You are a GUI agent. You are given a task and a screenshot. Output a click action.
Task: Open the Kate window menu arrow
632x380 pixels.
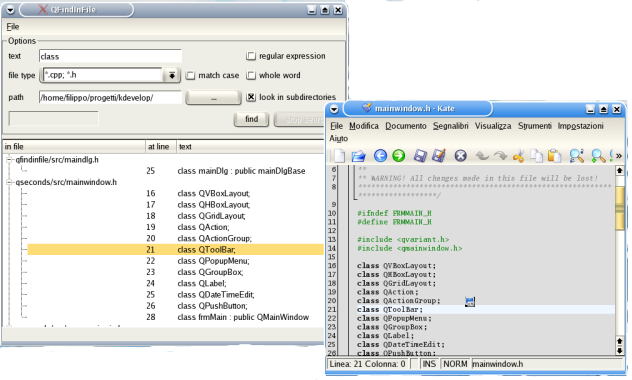(334, 109)
